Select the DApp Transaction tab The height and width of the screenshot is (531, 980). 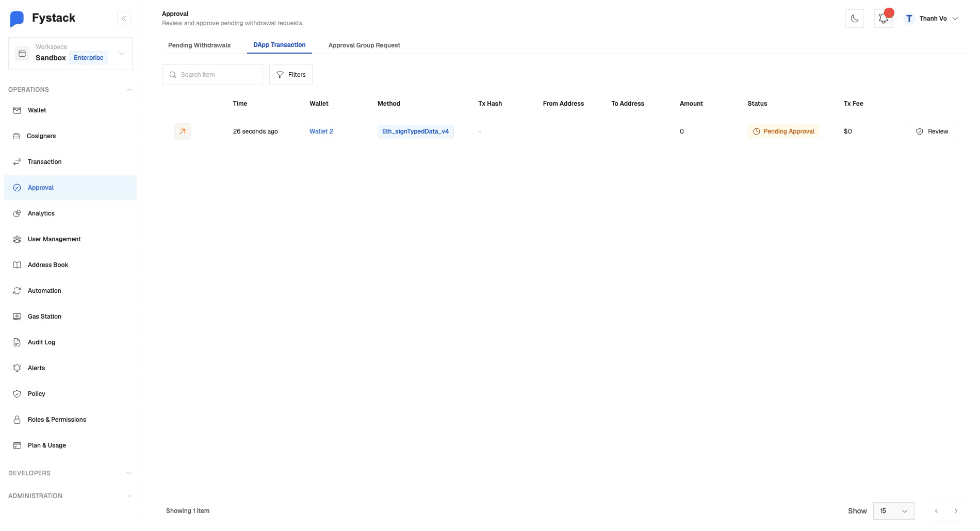279,45
